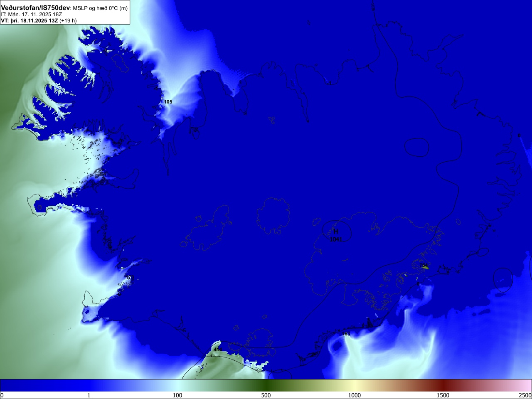Click the "H" high-pressure marker

[x=336, y=232]
